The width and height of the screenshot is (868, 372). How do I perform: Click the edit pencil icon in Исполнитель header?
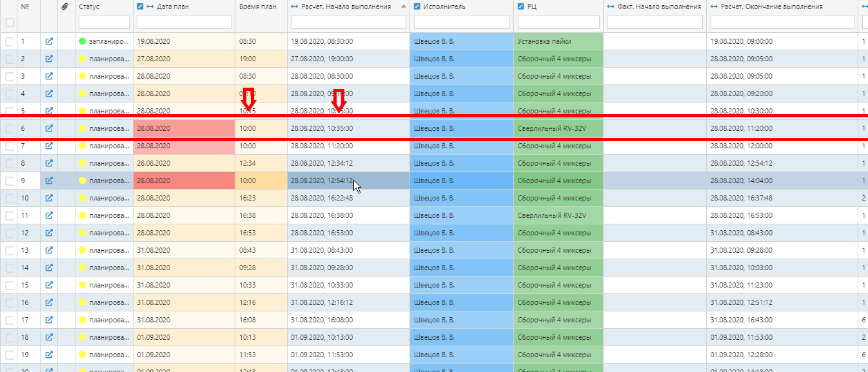[417, 6]
